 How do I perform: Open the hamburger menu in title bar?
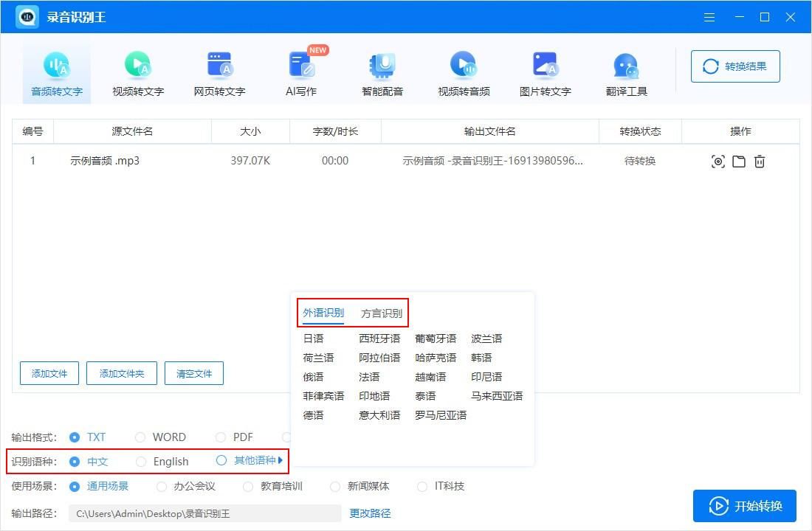click(x=709, y=17)
